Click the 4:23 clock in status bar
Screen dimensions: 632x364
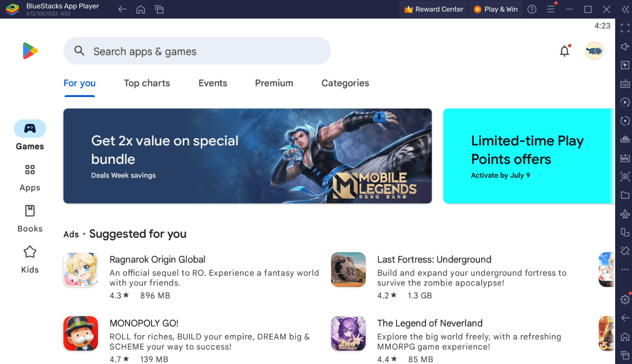click(x=602, y=26)
